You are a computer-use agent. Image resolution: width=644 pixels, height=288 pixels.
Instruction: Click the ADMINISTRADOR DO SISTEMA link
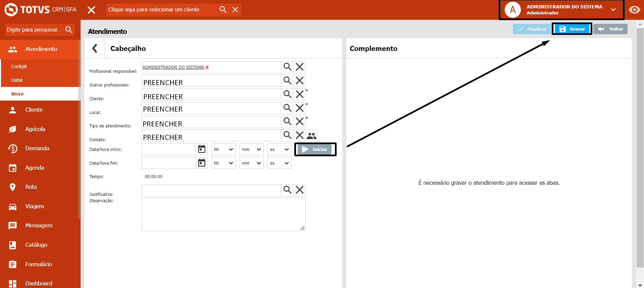(174, 67)
